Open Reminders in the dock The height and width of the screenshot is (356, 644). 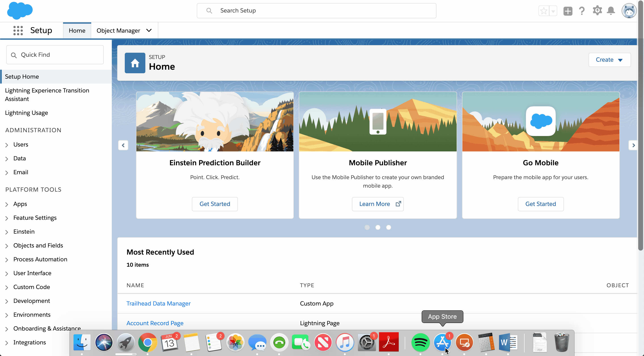[x=214, y=342]
